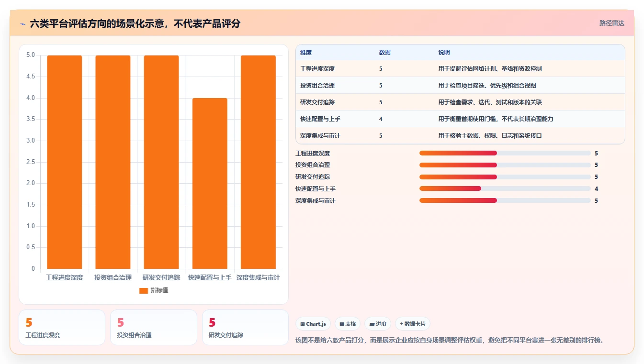The width and height of the screenshot is (644, 364).
Task: Click the lightning icon before the title
Action: (x=23, y=23)
